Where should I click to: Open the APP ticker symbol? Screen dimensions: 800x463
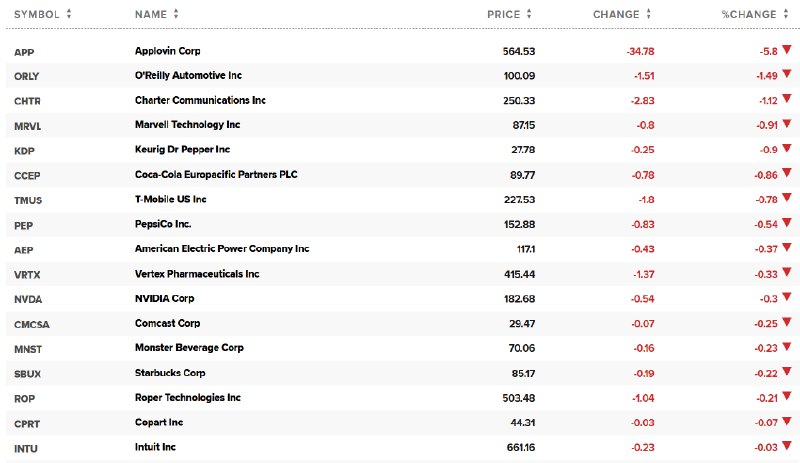pyautogui.click(x=24, y=52)
